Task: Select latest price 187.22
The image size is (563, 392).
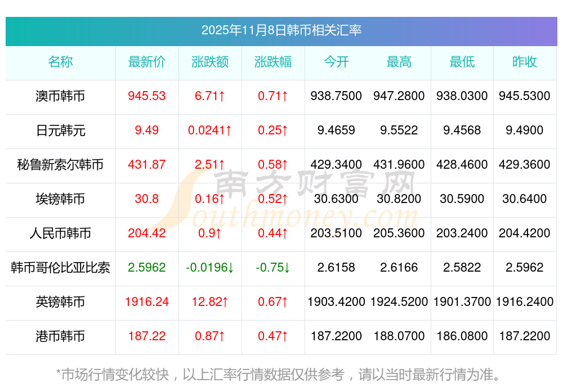Action: coord(147,336)
